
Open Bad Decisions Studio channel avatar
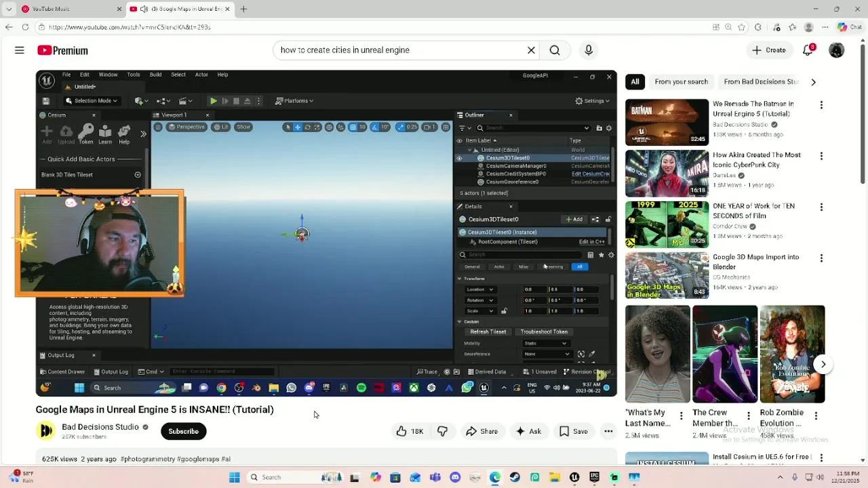tap(45, 431)
